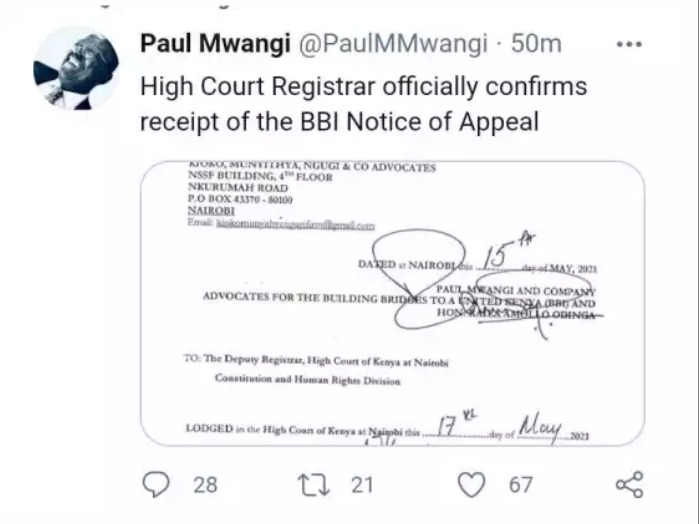The height and width of the screenshot is (524, 699).
Task: Open Paul Mwangi's profile picture
Action: tap(76, 68)
